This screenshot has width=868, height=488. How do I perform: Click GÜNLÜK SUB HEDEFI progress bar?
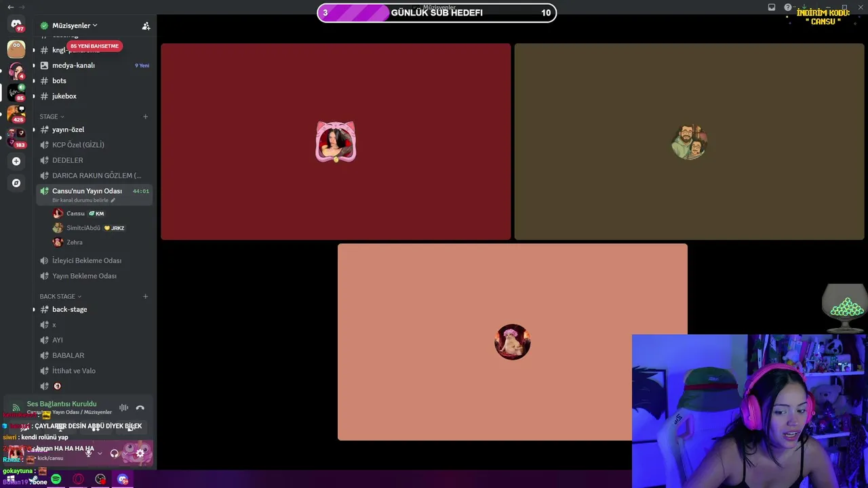coord(437,13)
